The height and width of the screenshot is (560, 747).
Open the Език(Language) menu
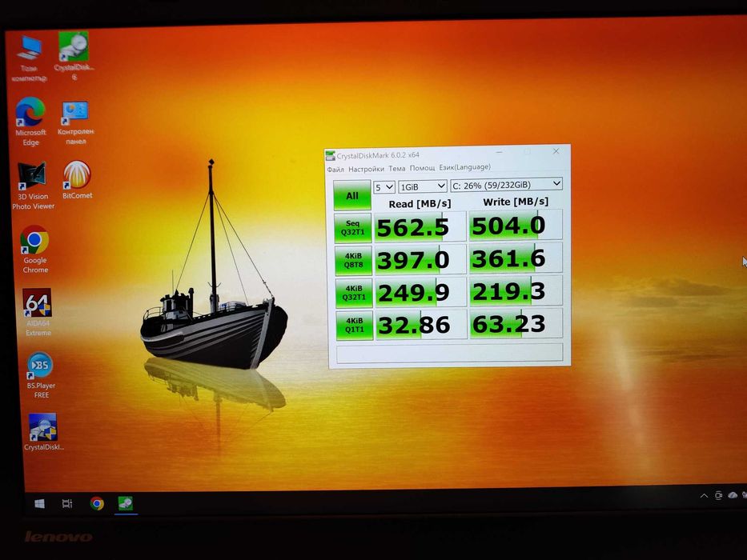(464, 167)
